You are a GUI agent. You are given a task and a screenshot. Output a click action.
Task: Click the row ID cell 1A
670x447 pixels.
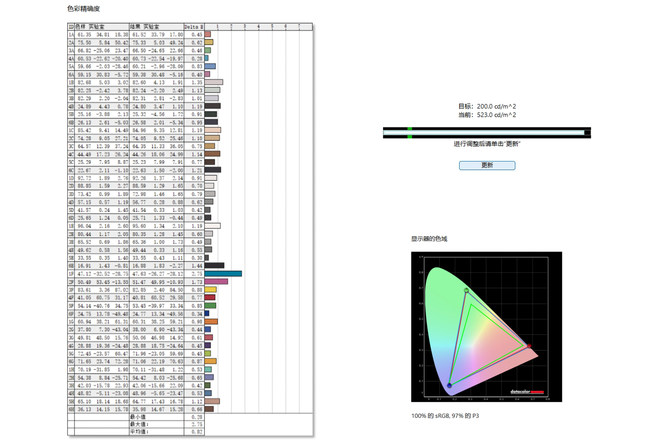[71, 34]
